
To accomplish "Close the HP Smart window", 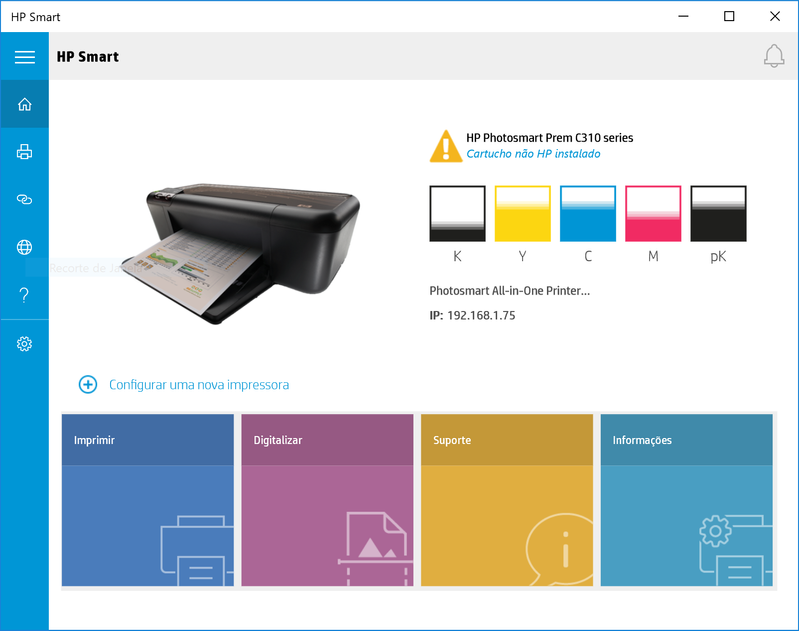I will (x=775, y=16).
